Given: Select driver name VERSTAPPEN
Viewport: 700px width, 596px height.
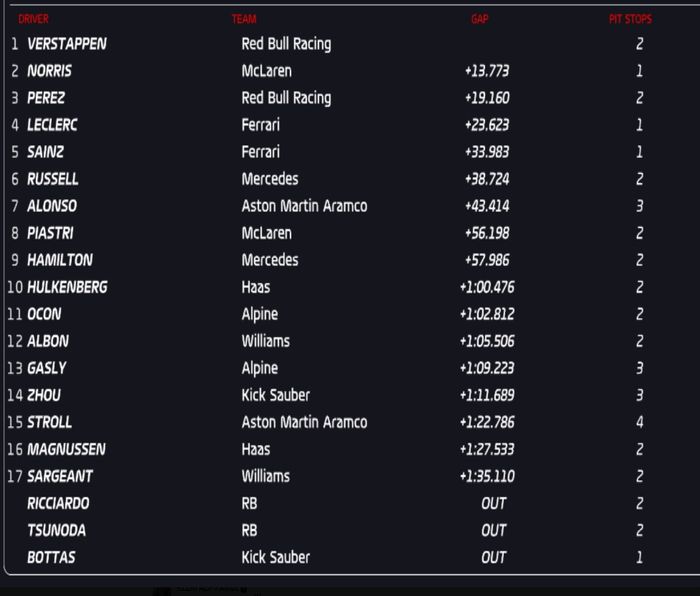Looking at the screenshot, I should [67, 44].
